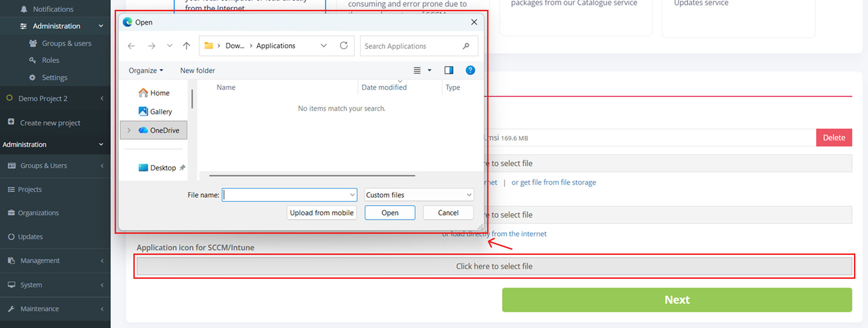Open the Organize menu

(x=146, y=70)
